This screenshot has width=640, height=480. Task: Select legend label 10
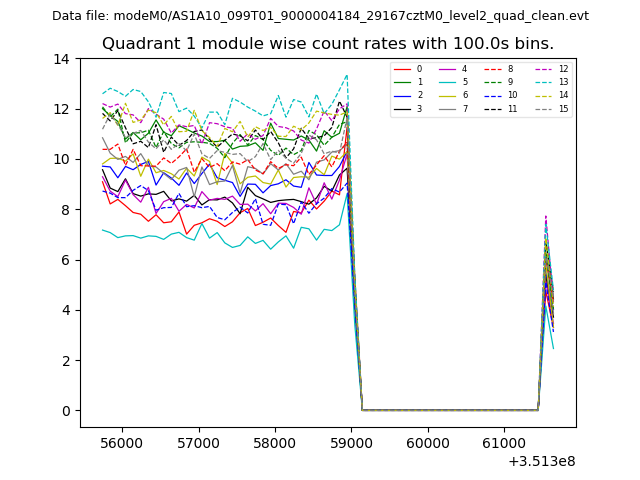[512, 95]
